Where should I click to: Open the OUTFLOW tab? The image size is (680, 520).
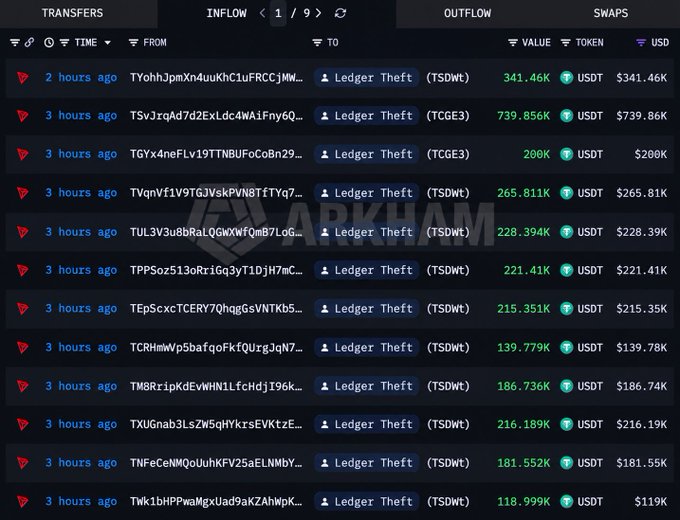(467, 13)
